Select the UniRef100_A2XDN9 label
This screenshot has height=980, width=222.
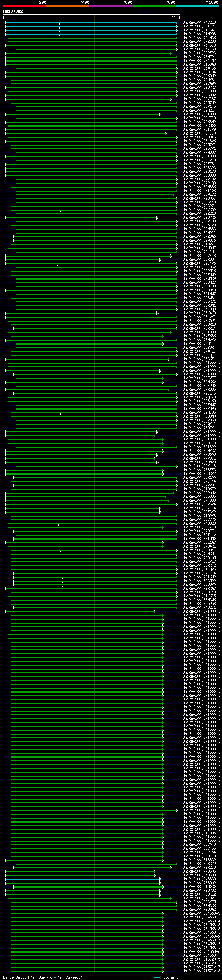pyautogui.click(x=199, y=76)
